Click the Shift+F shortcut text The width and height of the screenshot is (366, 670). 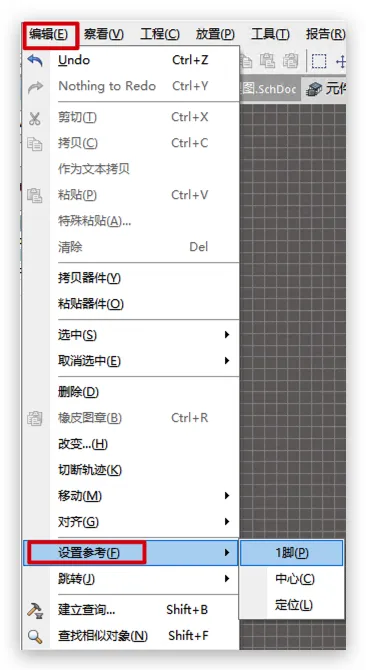point(188,636)
